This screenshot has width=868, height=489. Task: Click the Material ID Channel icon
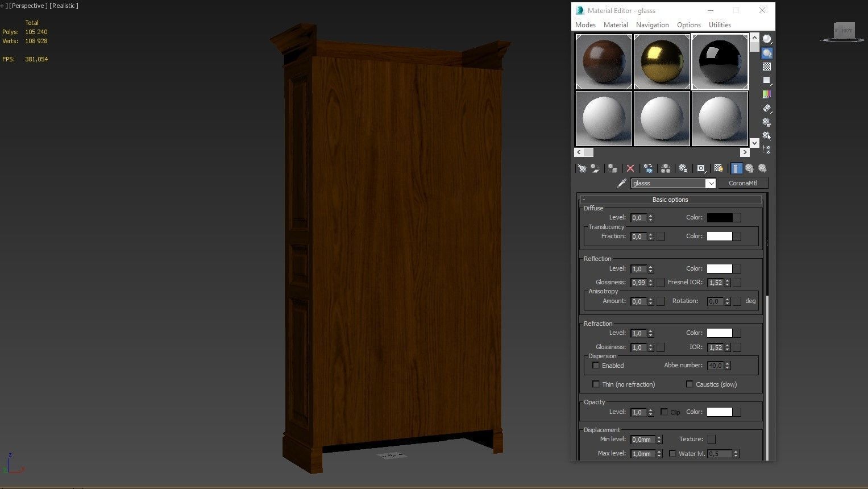tap(701, 168)
